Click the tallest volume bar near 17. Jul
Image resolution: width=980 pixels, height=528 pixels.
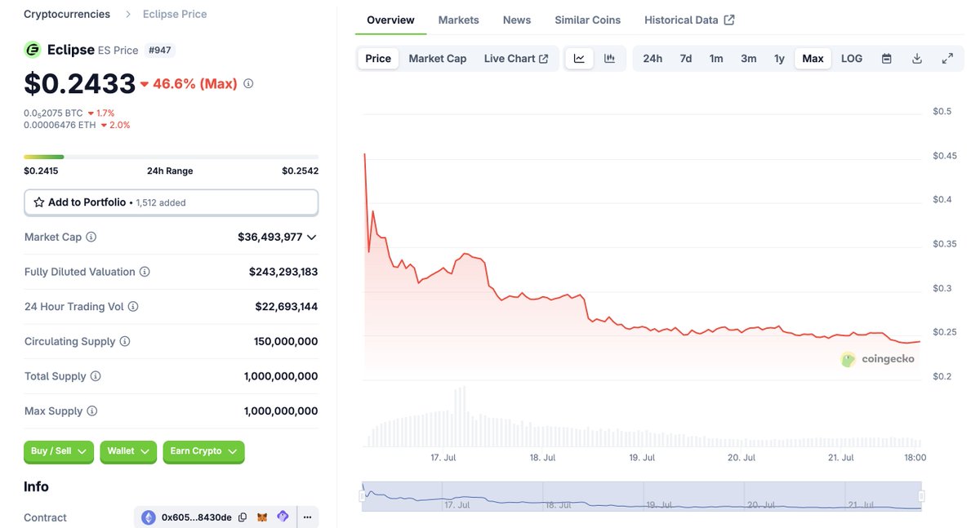[x=463, y=417]
